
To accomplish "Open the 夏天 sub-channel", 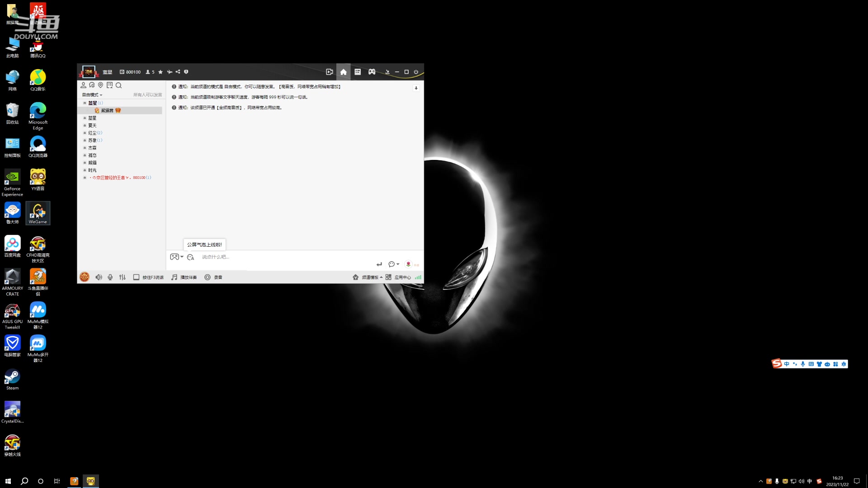I will tap(92, 126).
